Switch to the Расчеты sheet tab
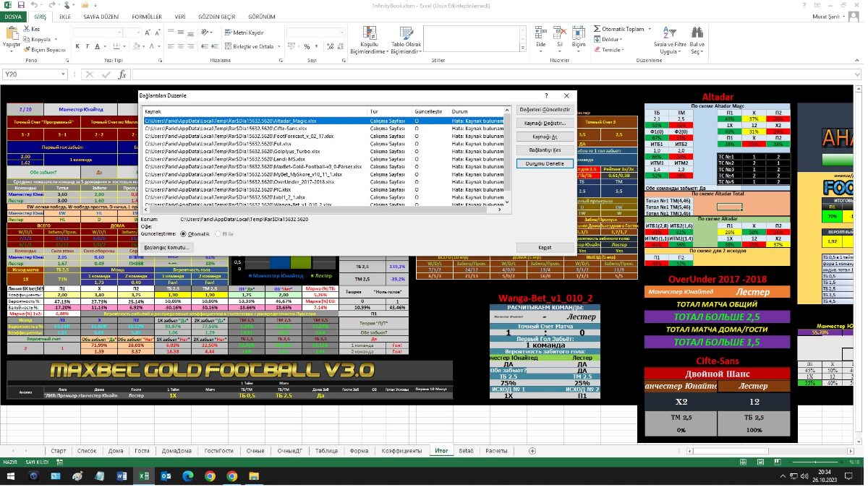 [x=495, y=450]
